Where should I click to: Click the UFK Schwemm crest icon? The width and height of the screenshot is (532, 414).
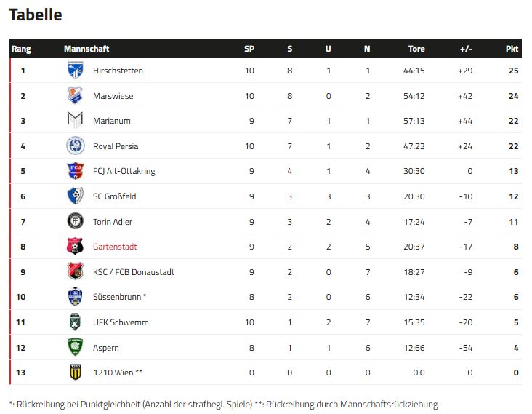point(76,322)
